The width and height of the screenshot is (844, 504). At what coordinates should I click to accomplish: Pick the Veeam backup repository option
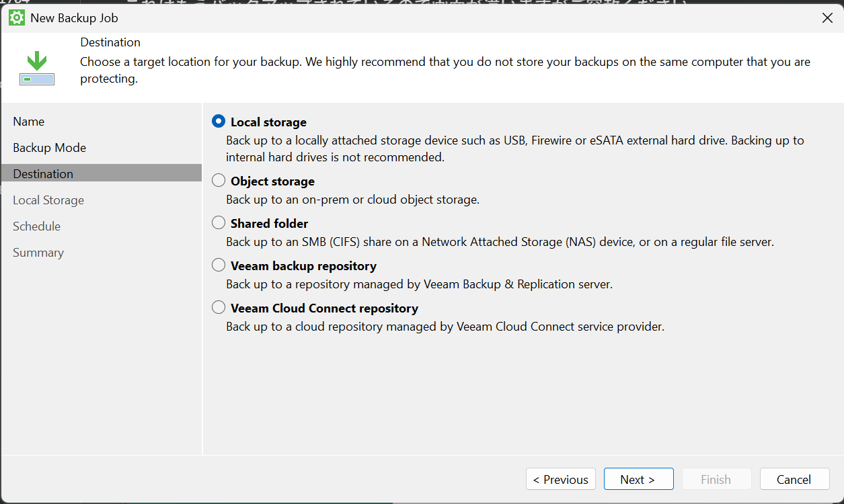tap(219, 265)
